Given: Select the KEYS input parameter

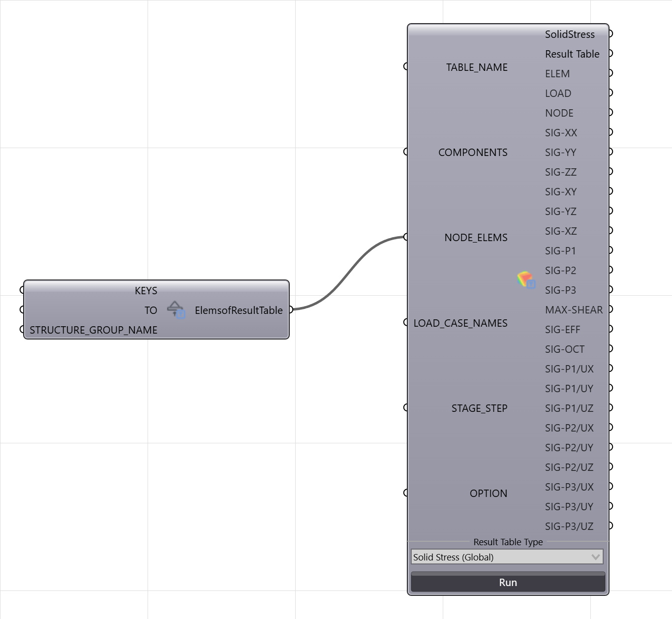Looking at the screenshot, I should pos(146,290).
